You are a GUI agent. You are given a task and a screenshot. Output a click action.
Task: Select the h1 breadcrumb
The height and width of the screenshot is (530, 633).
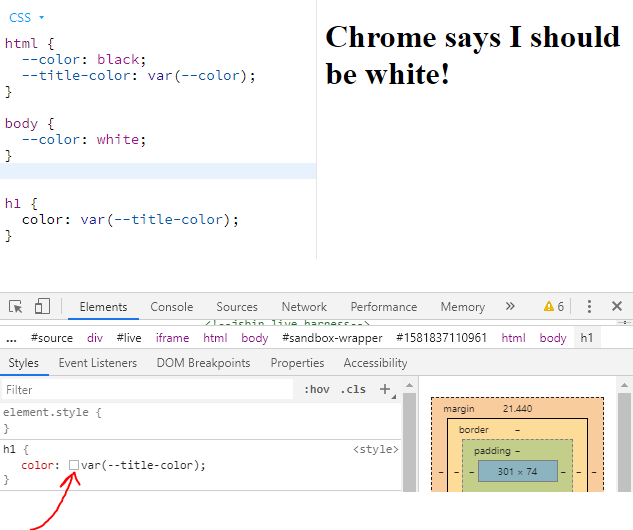[587, 338]
